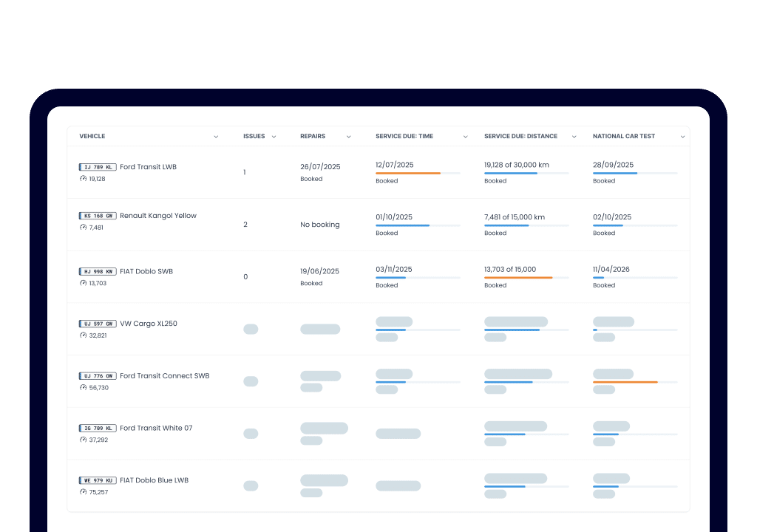Click odometer icon beside 75,257
The width and height of the screenshot is (757, 532).
tap(83, 492)
